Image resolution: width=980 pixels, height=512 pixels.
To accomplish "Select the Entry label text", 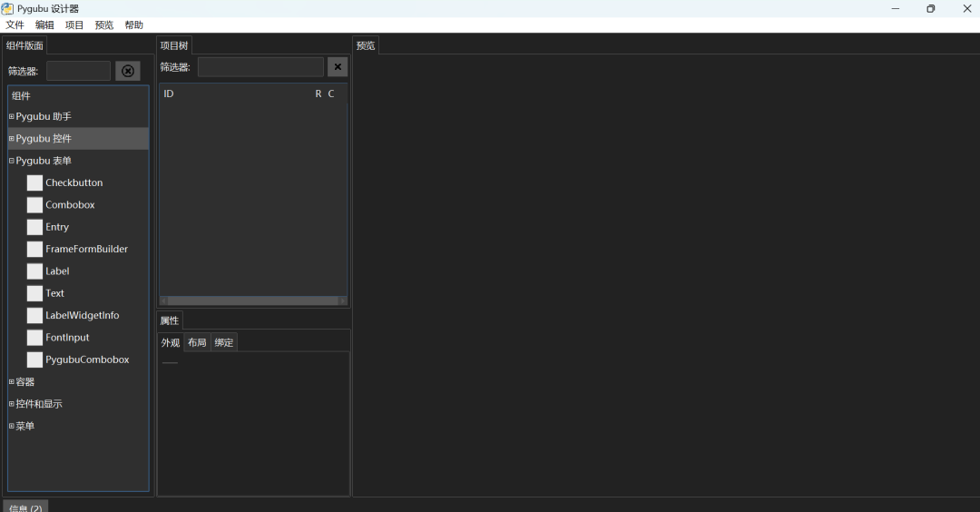I will (x=57, y=227).
